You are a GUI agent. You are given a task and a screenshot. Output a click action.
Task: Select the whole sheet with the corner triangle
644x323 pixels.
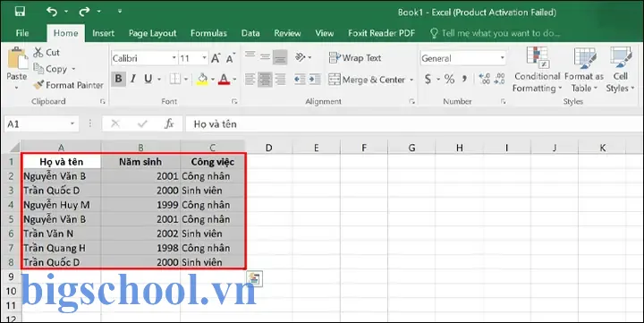click(x=14, y=148)
